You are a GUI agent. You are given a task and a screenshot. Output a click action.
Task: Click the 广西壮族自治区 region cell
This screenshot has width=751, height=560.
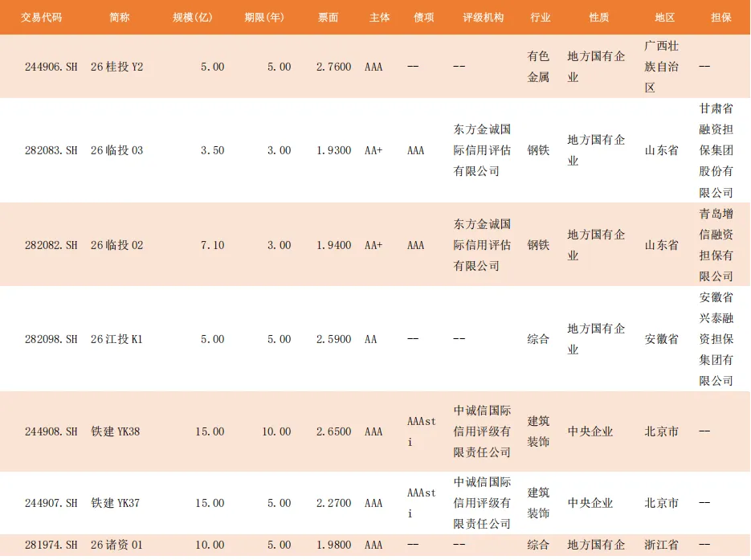point(661,67)
